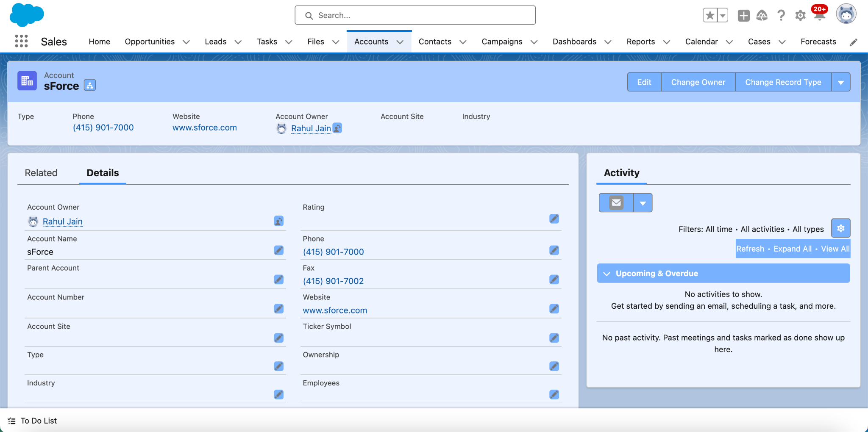Edit the Rating field pencil

click(x=554, y=219)
